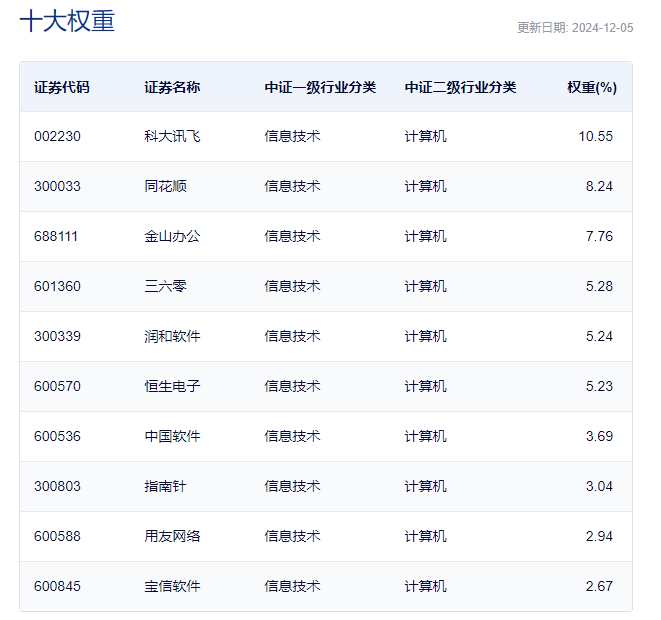Click 信息技术 in the 同花顺 row
The image size is (661, 620).
[293, 186]
